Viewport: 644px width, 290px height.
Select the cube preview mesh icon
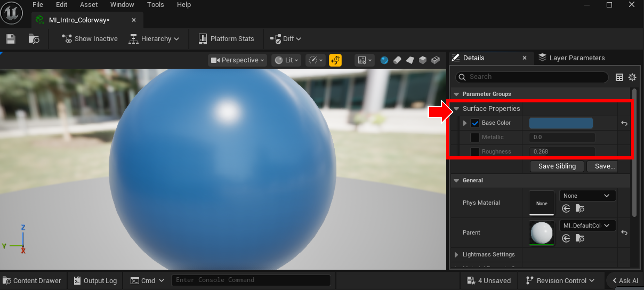click(423, 60)
